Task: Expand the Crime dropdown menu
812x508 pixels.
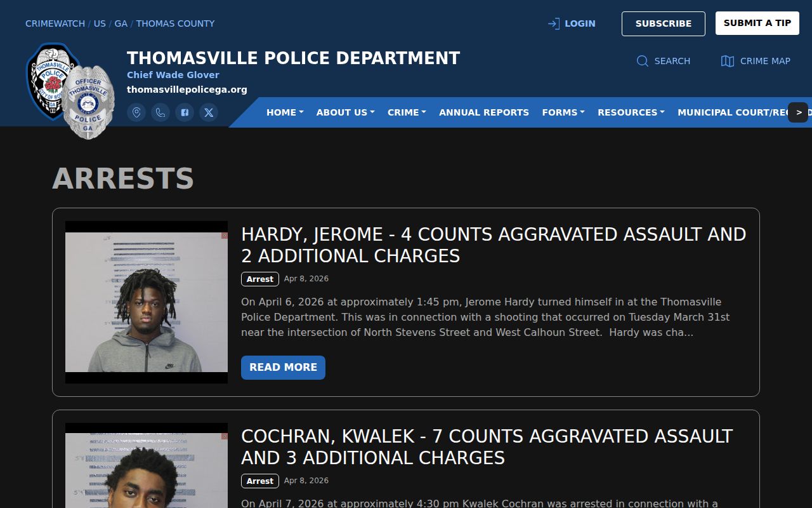Action: click(x=407, y=112)
